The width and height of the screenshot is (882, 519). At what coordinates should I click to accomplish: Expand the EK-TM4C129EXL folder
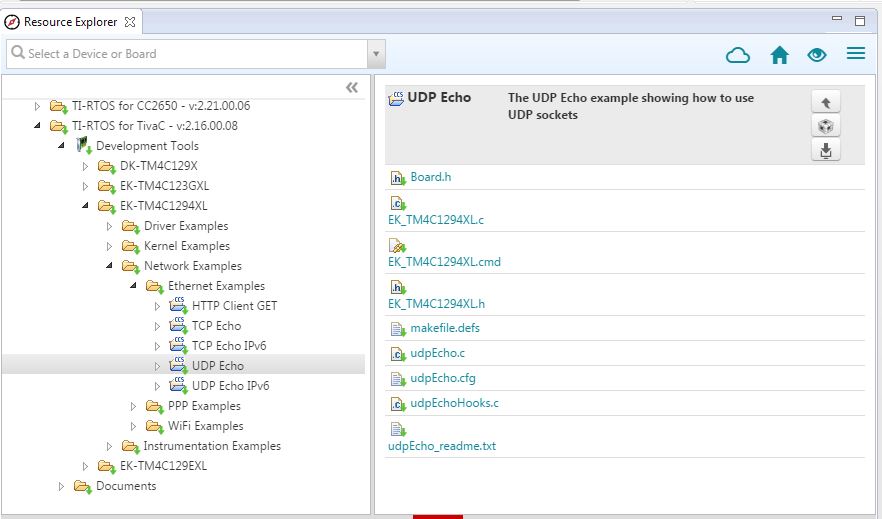(86, 466)
